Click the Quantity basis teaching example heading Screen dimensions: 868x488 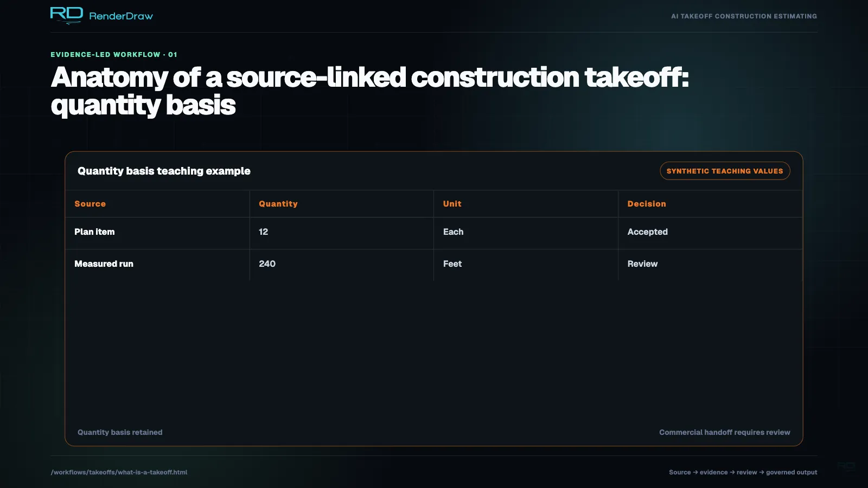point(164,171)
